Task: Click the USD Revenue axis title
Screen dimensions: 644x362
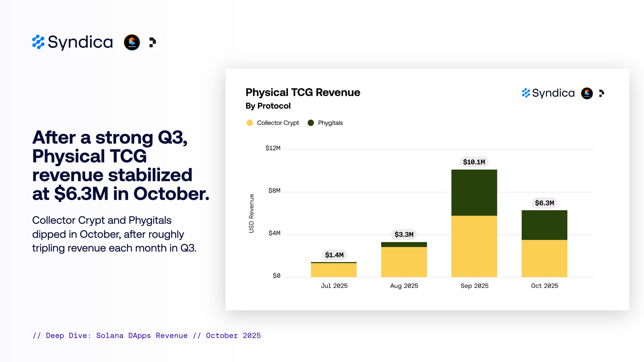Action: pos(251,213)
